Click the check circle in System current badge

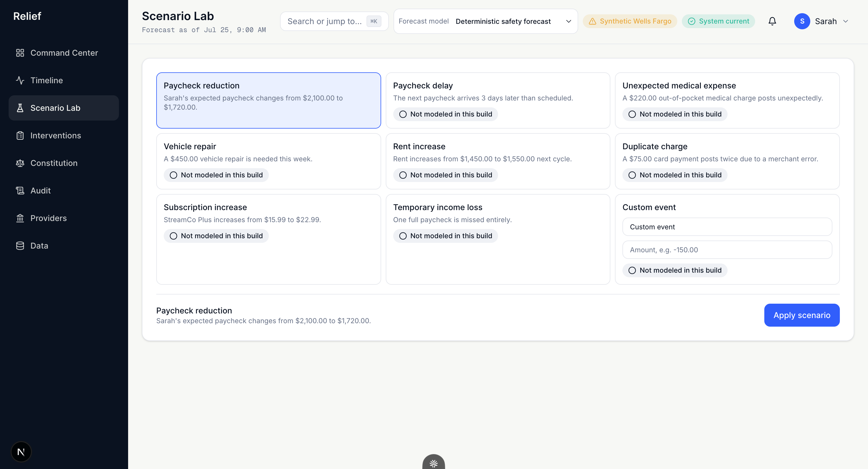point(691,21)
